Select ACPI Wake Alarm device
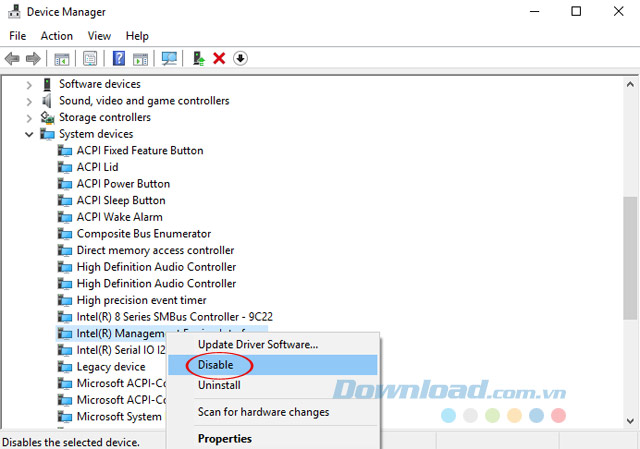The width and height of the screenshot is (640, 449). [x=120, y=217]
